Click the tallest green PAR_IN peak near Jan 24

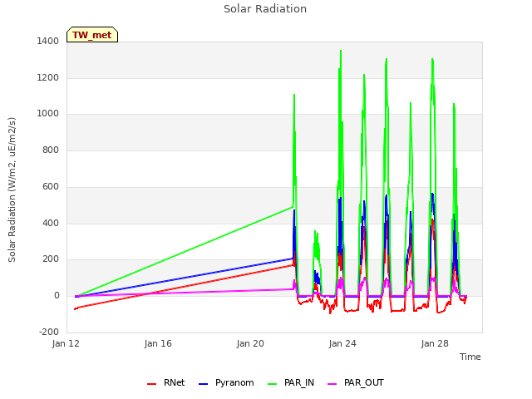341,52
